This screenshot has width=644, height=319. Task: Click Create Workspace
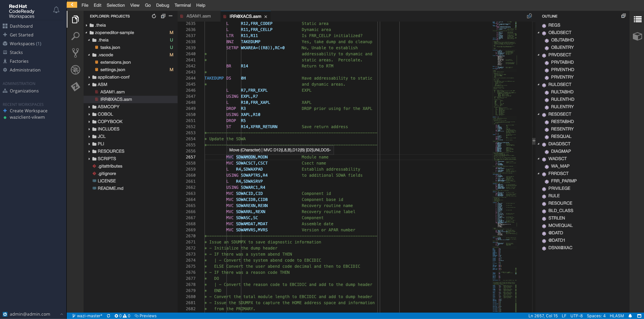coord(28,111)
